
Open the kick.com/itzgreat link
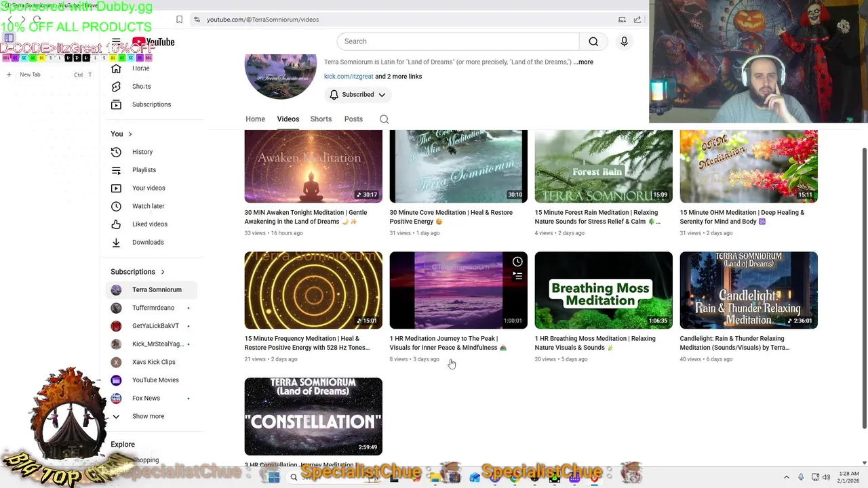349,77
